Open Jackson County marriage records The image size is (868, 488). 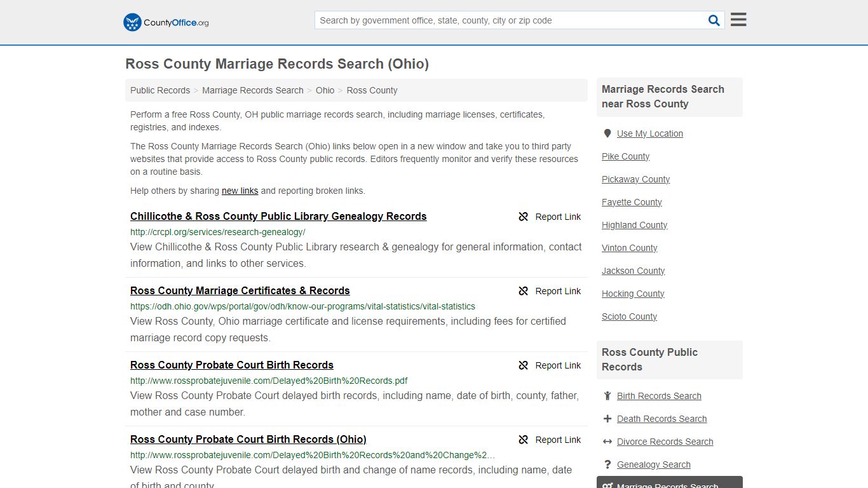[633, 271]
